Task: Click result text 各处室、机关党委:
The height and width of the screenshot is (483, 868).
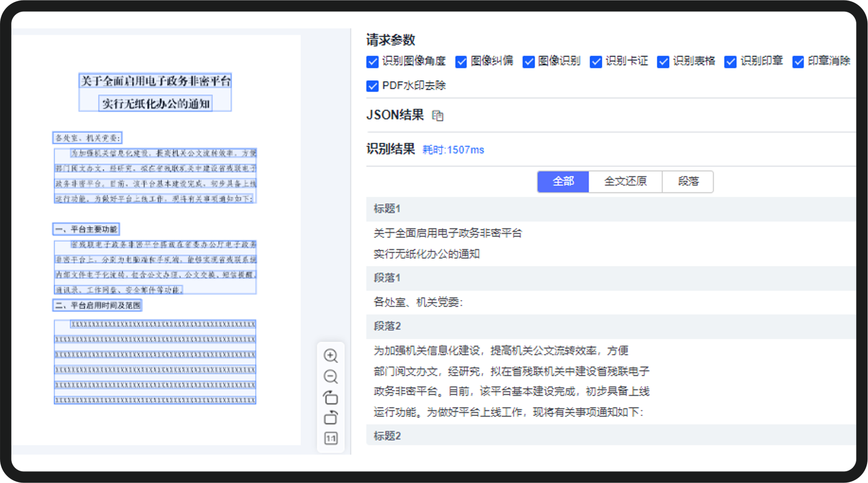Action: click(418, 303)
